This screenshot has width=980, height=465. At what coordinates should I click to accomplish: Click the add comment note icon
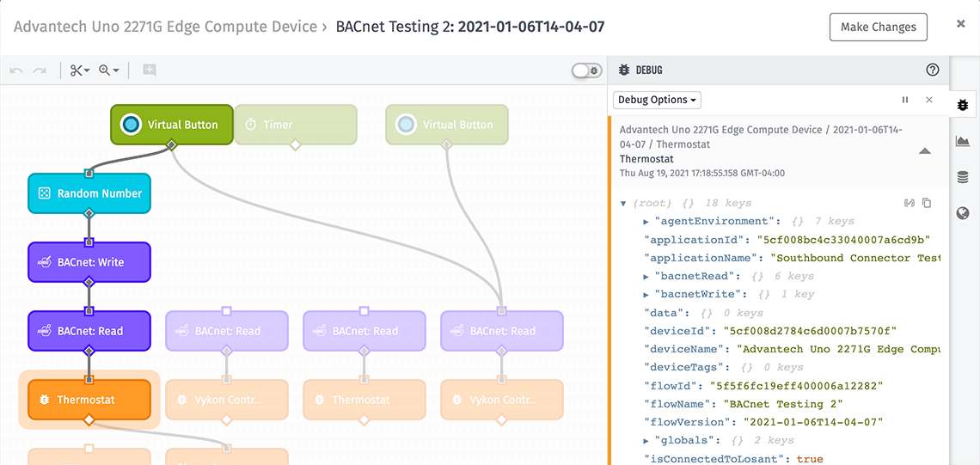(x=149, y=70)
